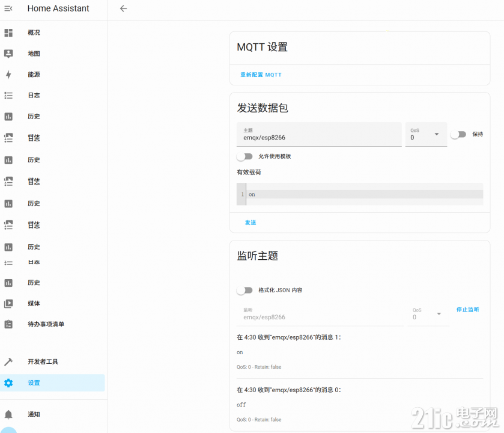Toggle the 保持 retain switch

tap(458, 135)
